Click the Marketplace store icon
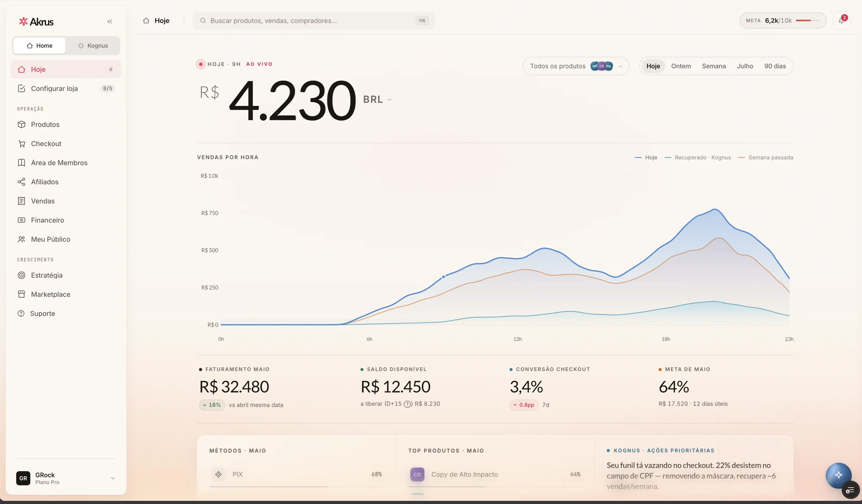This screenshot has width=862, height=504. [22, 294]
